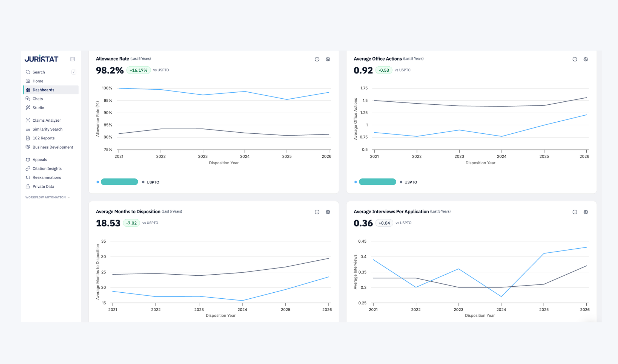The image size is (618, 364).
Task: Click the Similarity Search icon
Action: [28, 129]
